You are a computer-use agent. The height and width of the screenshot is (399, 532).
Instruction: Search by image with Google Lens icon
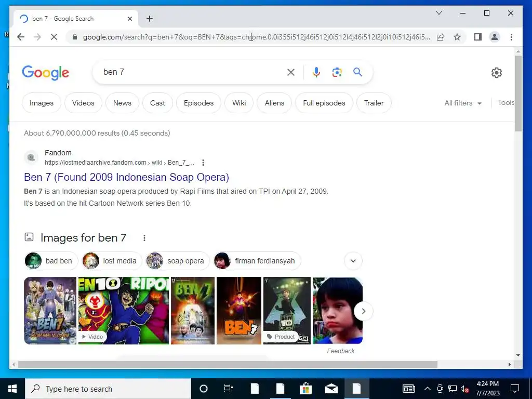click(337, 72)
